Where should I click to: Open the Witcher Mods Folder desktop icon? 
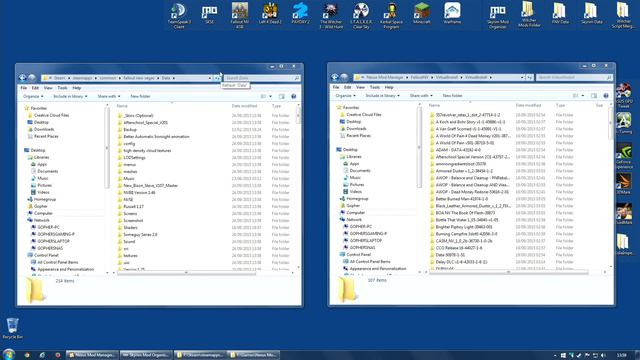529,15
